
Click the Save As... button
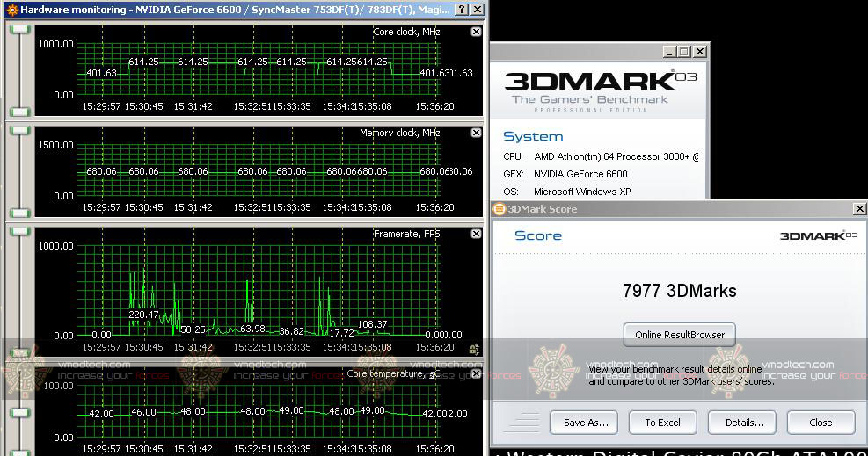pos(586,423)
